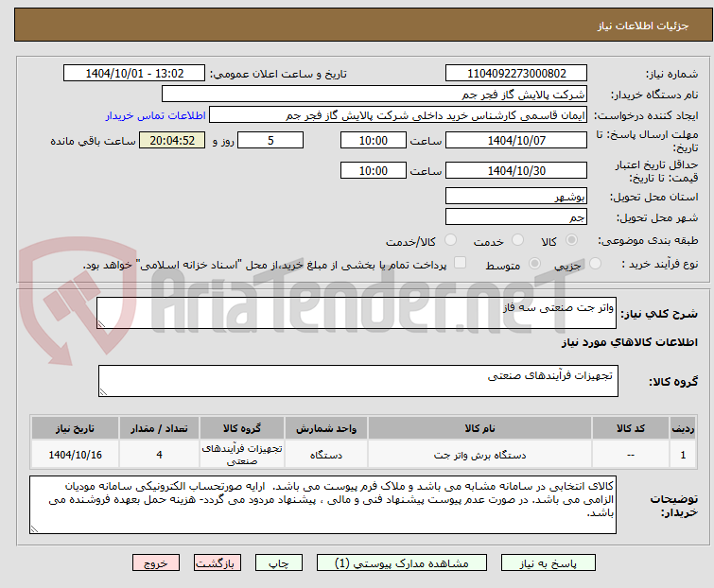
Task: Click the remaining time field 20:04:52
Action: pos(172,140)
